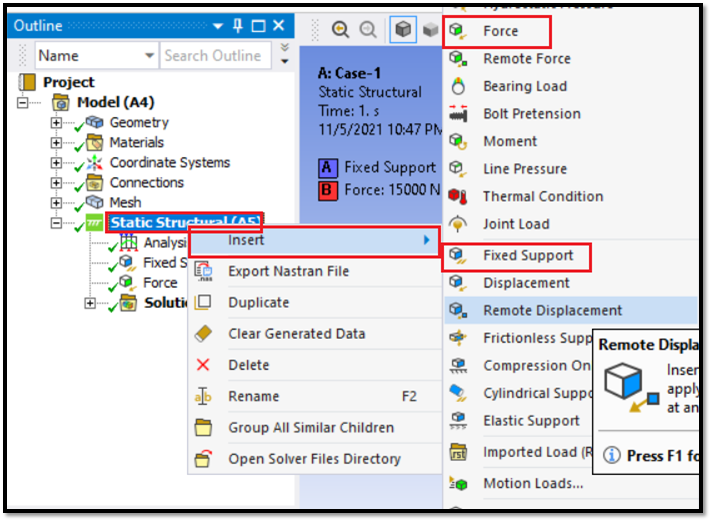The height and width of the screenshot is (522, 712).
Task: Expand the Solution tree node
Action: [90, 303]
